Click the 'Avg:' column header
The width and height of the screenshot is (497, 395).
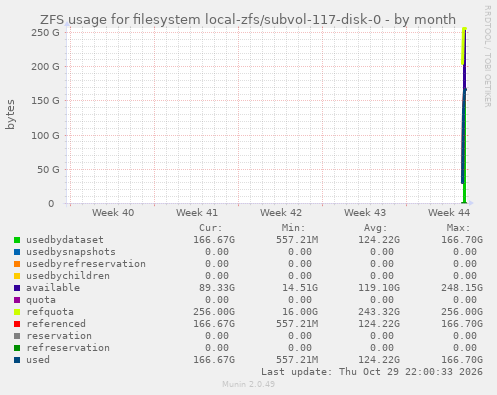(376, 228)
